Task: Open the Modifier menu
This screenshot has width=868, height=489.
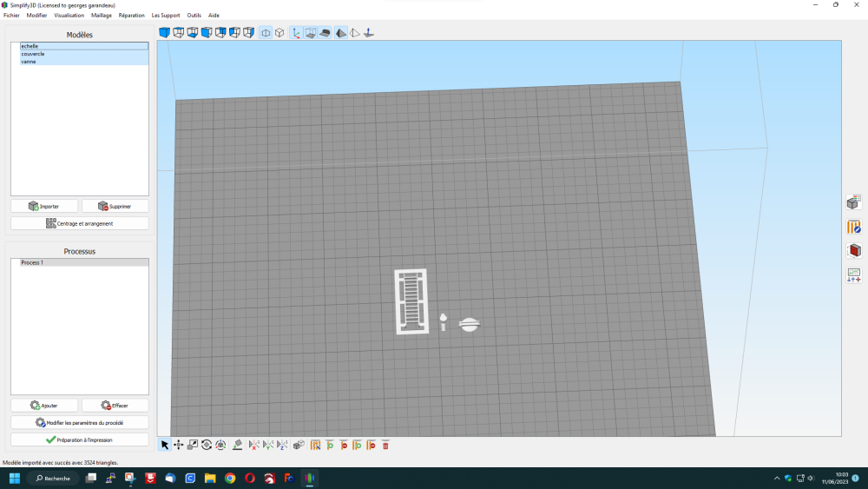Action: 36,16
